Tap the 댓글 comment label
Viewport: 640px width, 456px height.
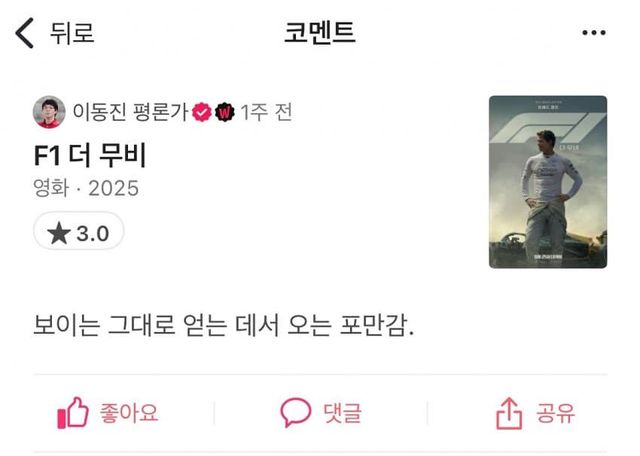coord(342,413)
